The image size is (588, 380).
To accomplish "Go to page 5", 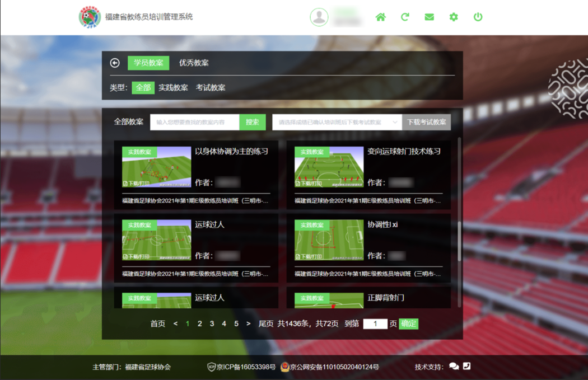I will (236, 324).
